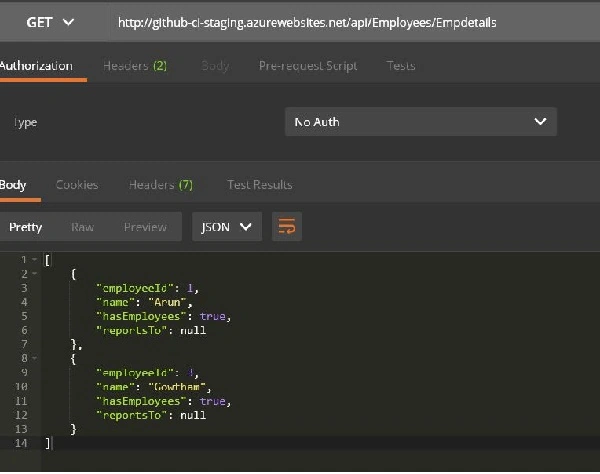600x474 pixels.
Task: Expand the No Auth type dropdown
Action: point(421,122)
